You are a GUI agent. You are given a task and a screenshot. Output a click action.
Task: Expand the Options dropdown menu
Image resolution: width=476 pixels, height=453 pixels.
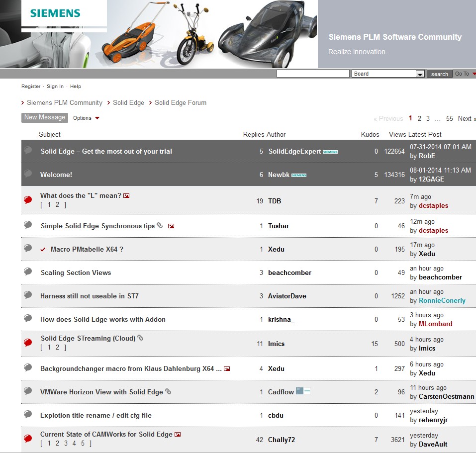(x=86, y=118)
